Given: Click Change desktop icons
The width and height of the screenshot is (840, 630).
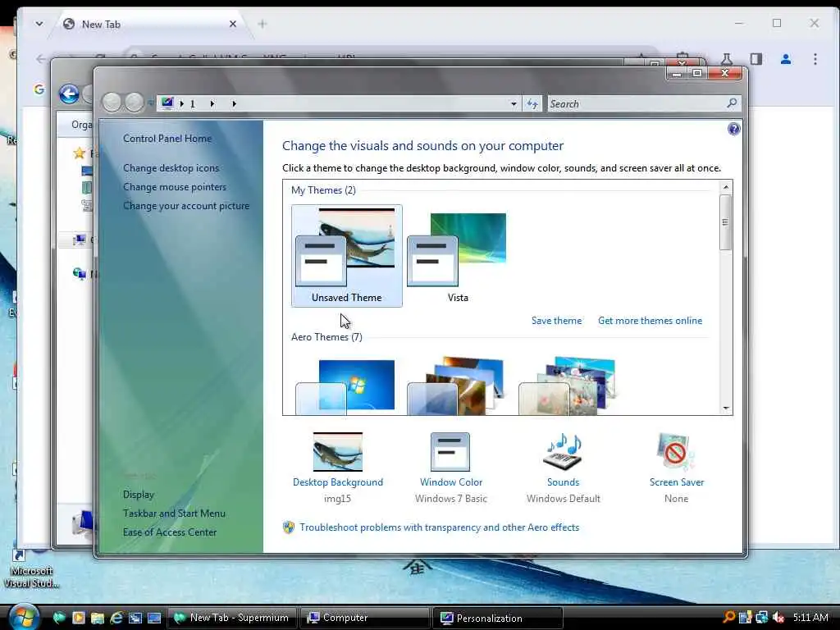Looking at the screenshot, I should tap(171, 167).
